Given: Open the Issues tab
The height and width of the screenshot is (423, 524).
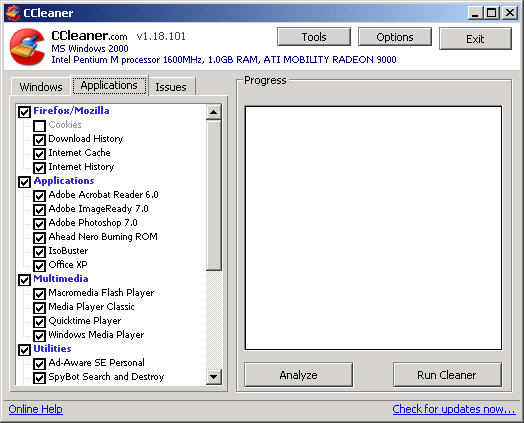Looking at the screenshot, I should [171, 87].
